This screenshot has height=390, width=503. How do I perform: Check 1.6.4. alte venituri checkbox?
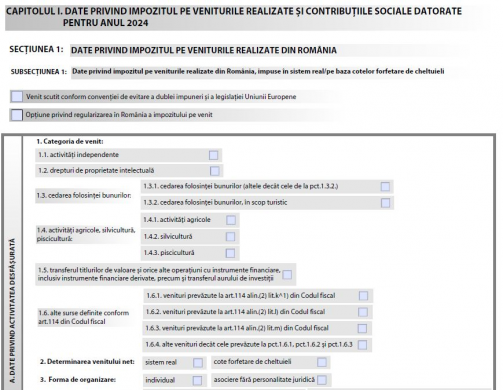(x=362, y=345)
